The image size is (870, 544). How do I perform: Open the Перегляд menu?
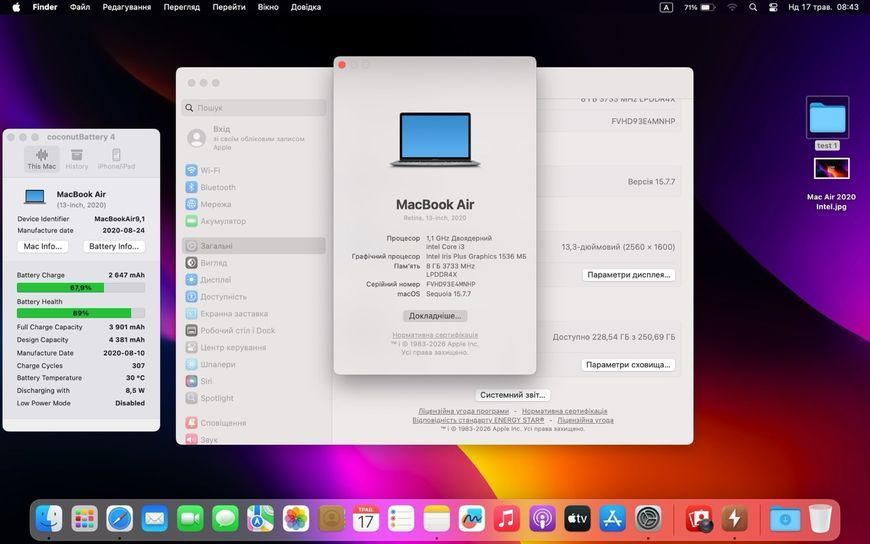pyautogui.click(x=181, y=7)
